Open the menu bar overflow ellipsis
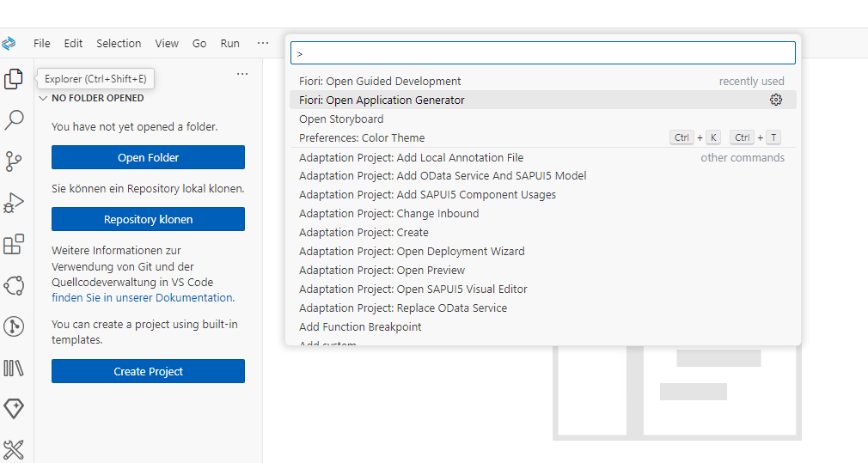 pos(263,43)
